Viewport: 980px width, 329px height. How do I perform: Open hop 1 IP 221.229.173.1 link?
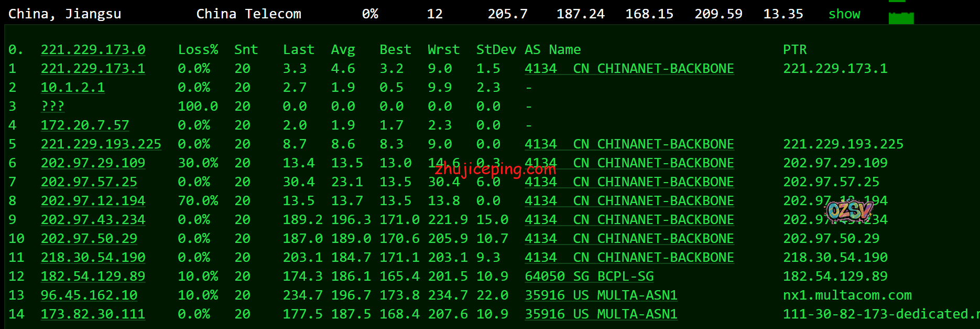[93, 69]
